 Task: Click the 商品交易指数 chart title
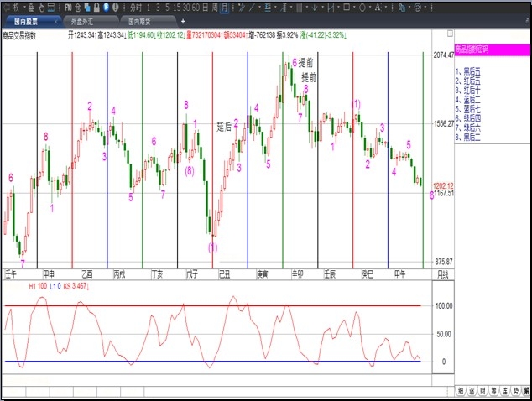(19, 35)
